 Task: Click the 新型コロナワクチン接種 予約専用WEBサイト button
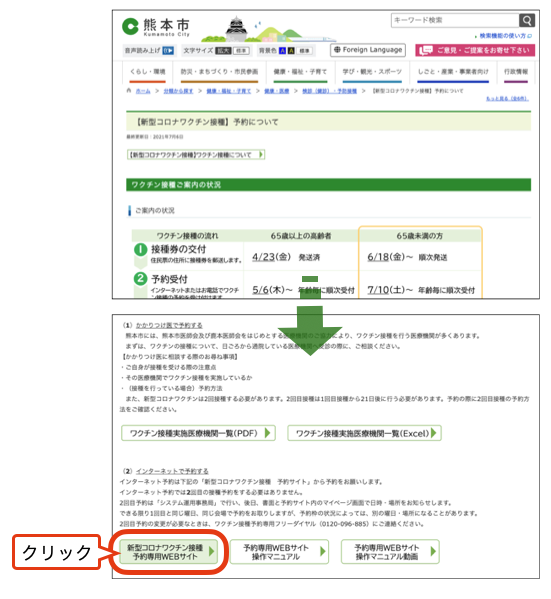169,552
